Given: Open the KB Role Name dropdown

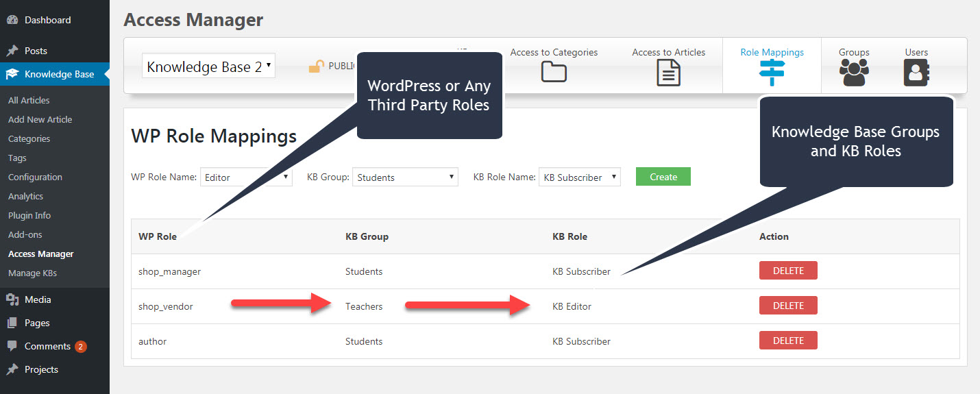Looking at the screenshot, I should pyautogui.click(x=580, y=177).
